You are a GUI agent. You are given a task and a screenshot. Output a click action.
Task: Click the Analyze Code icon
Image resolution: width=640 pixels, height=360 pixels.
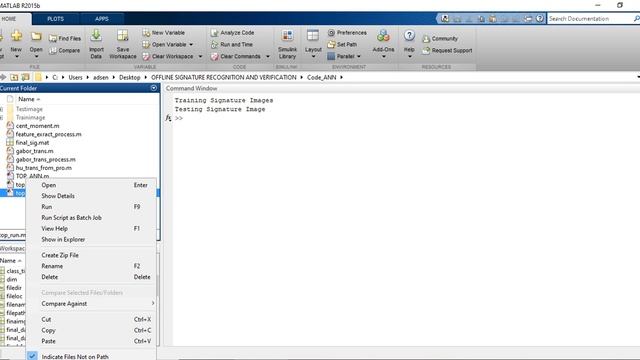coord(214,33)
